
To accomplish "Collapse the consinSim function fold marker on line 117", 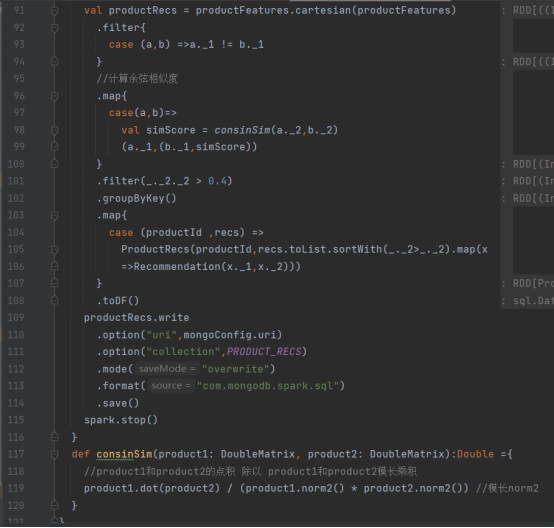I will (54, 454).
